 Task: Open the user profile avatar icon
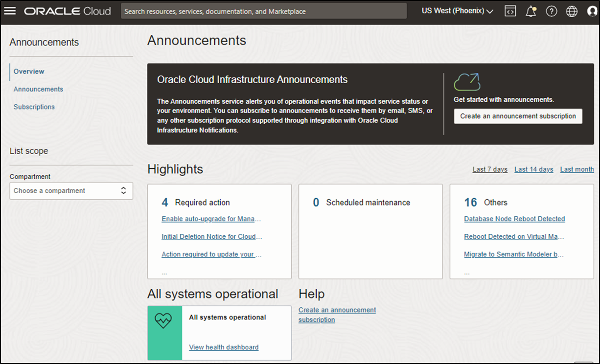click(x=592, y=11)
